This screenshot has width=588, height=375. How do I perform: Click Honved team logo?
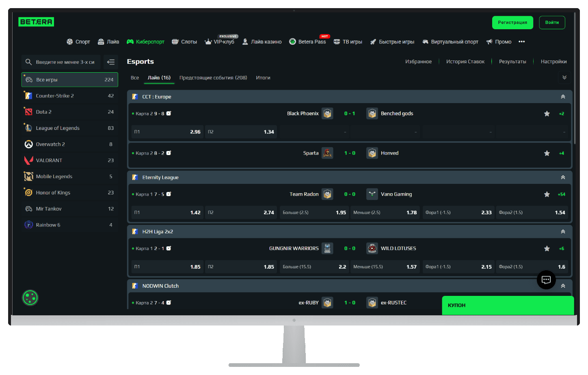click(x=372, y=153)
